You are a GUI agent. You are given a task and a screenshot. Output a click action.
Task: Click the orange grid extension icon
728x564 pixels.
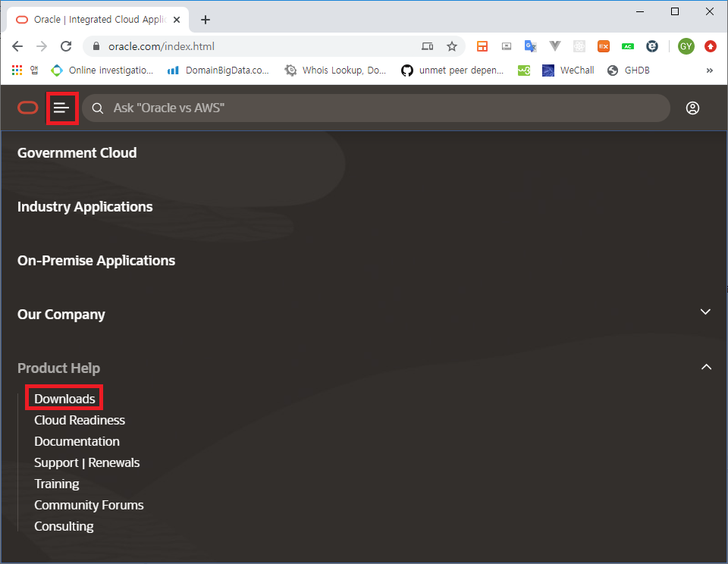[x=482, y=46]
